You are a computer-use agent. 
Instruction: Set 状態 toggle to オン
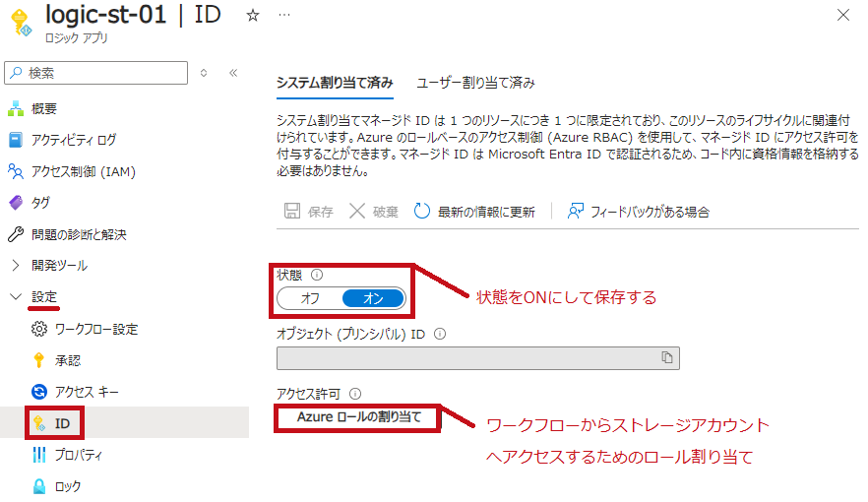373,299
